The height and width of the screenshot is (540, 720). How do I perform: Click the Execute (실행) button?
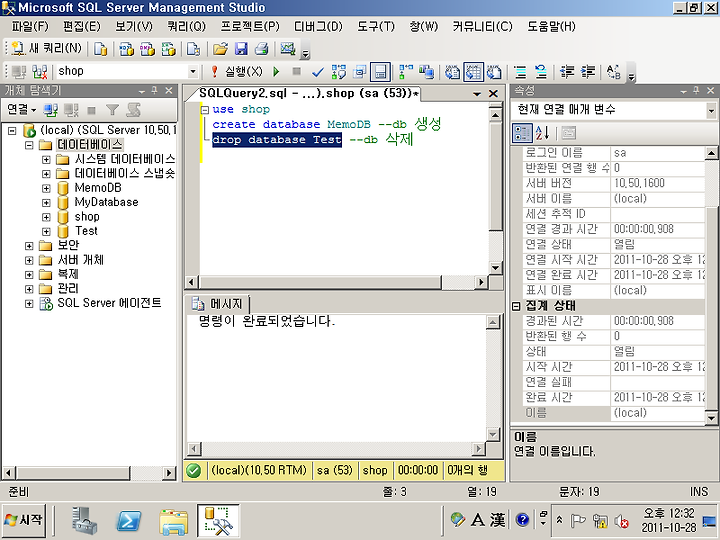tap(237, 72)
